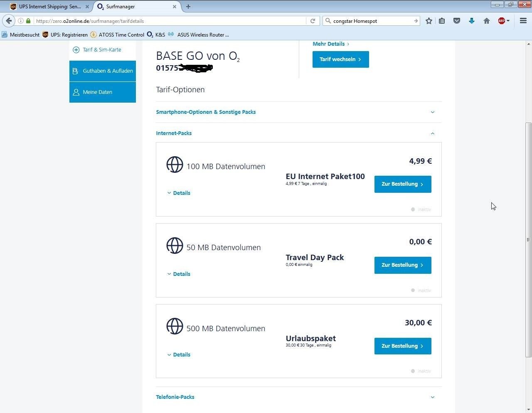This screenshot has width=532, height=413.
Task: Click globe icon of 100 MB Datenvolumen
Action: [175, 165]
